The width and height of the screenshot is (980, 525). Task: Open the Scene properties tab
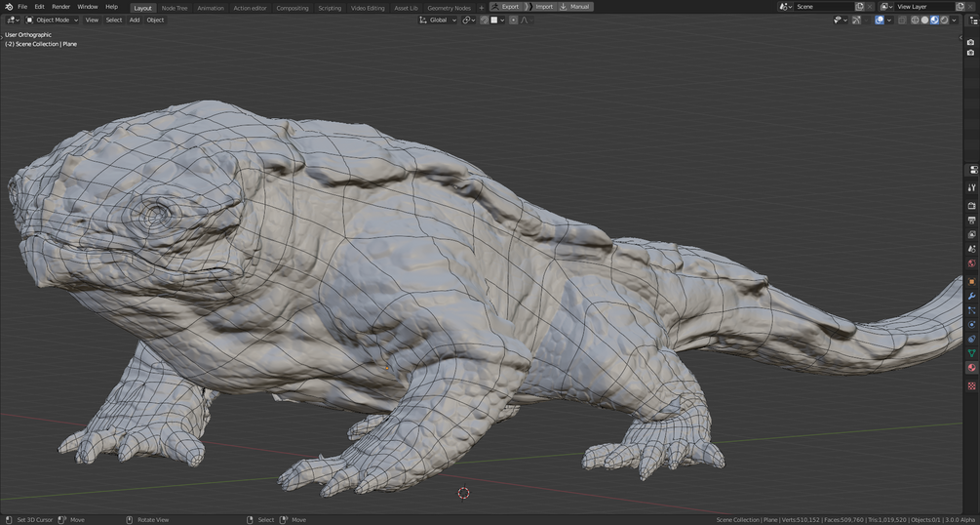coord(972,249)
